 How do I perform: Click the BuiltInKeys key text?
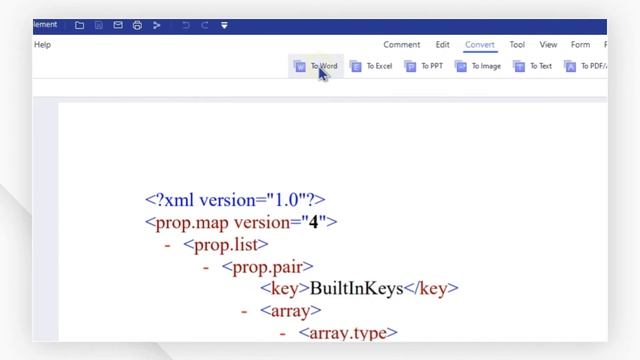[x=356, y=289]
